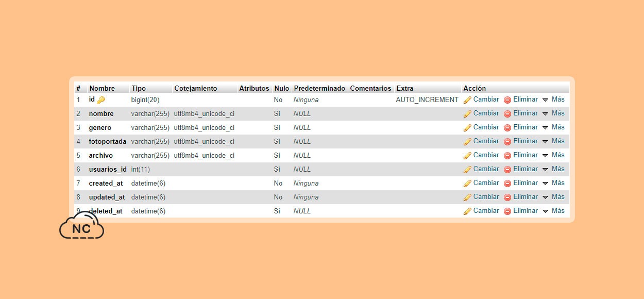Click red delete icon in id row
The height and width of the screenshot is (299, 644).
point(507,100)
